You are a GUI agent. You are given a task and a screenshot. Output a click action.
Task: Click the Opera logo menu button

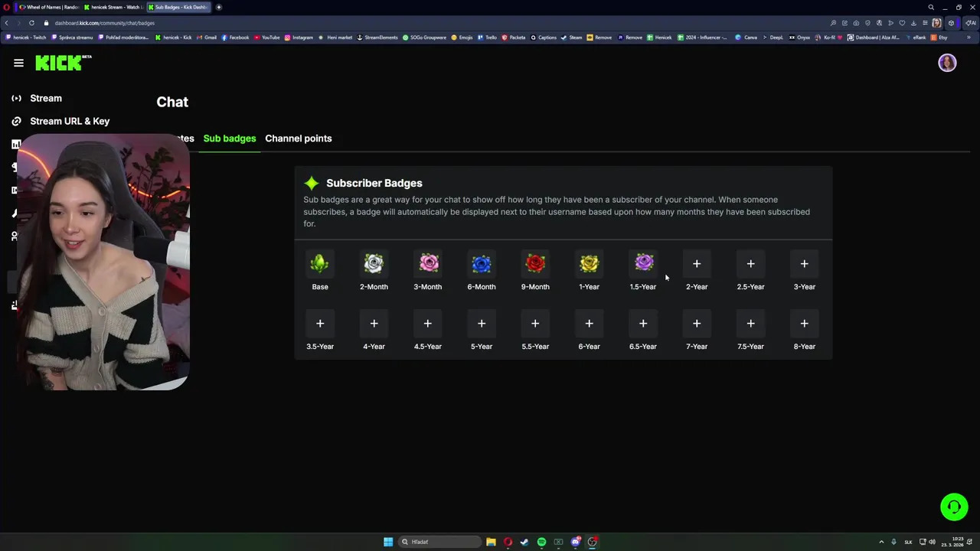[x=6, y=7]
